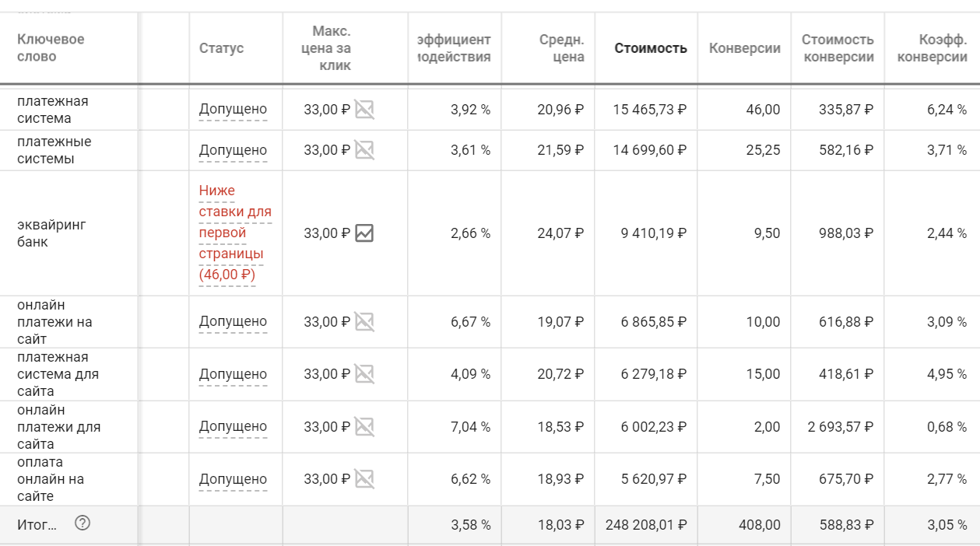Screen dimensions: 980x546
Task: Click Допущено status for платежные системы
Action: [x=233, y=150]
